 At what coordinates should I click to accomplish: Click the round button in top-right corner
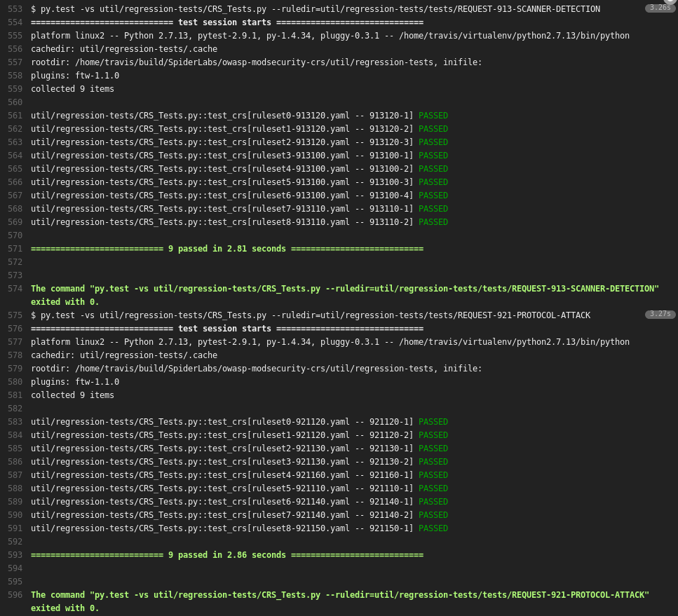coord(671,1)
